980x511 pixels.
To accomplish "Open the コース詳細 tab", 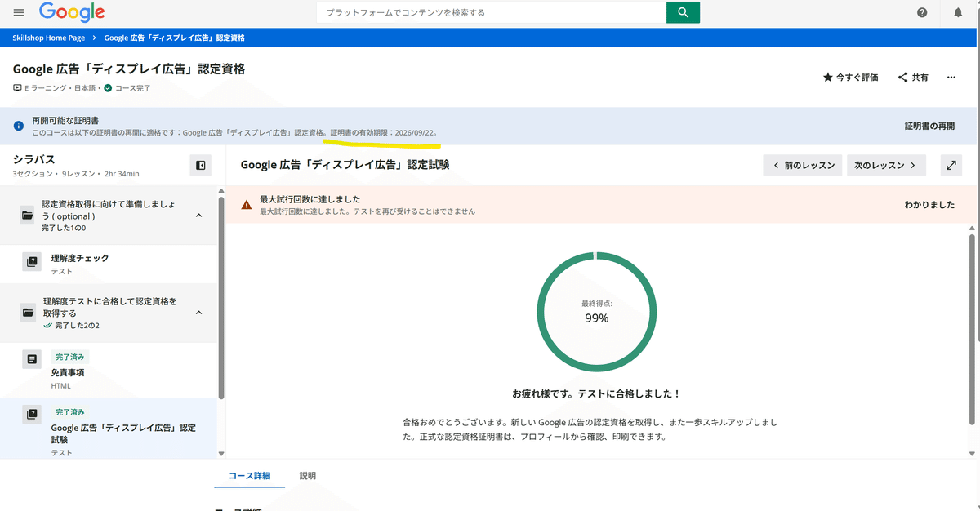I will (249, 475).
